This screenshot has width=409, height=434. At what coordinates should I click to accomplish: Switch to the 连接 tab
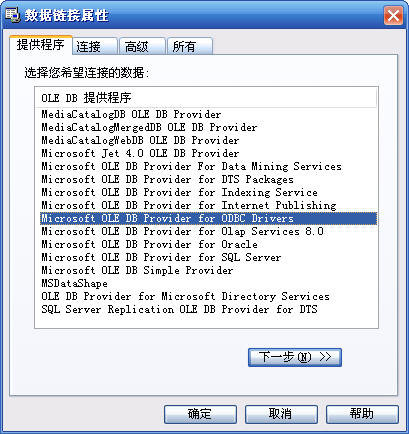[95, 46]
